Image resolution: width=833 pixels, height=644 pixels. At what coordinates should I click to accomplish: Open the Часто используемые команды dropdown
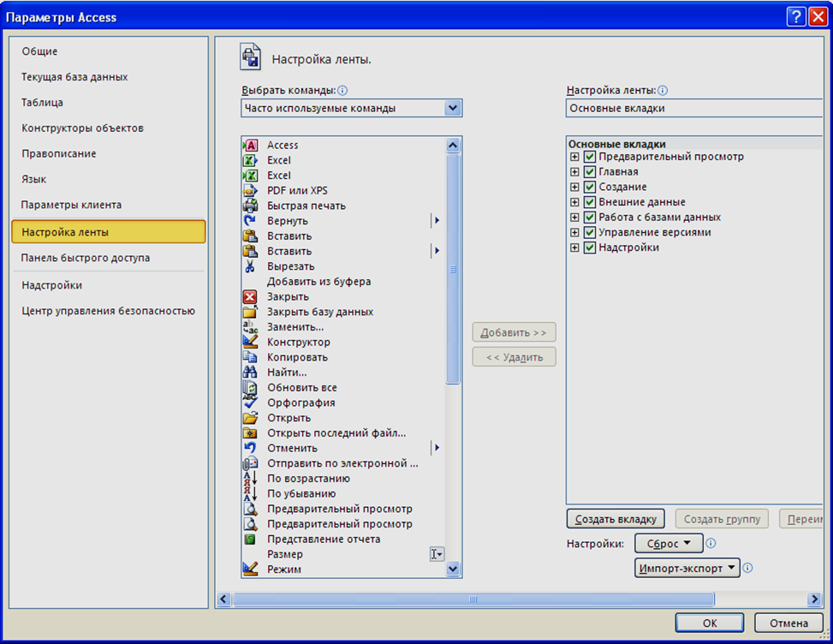point(352,108)
